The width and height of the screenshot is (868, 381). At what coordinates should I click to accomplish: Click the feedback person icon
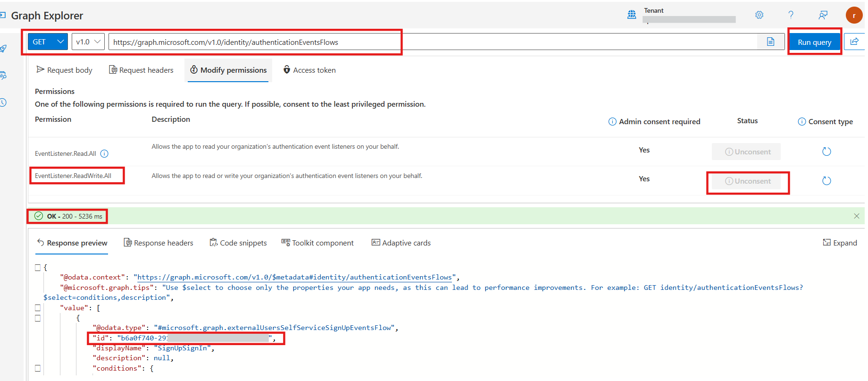[x=823, y=15]
